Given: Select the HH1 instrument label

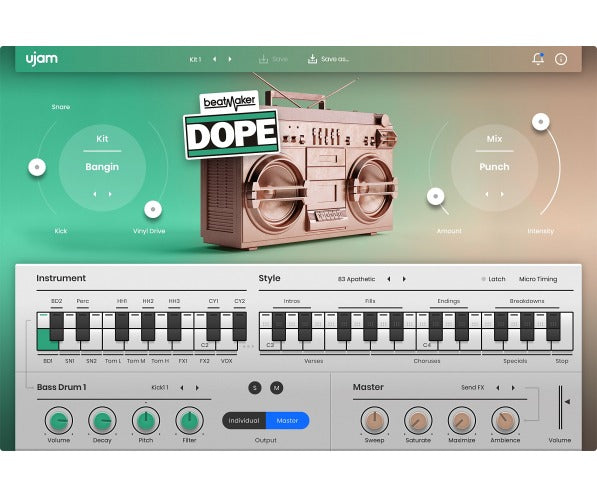Looking at the screenshot, I should point(122,301).
